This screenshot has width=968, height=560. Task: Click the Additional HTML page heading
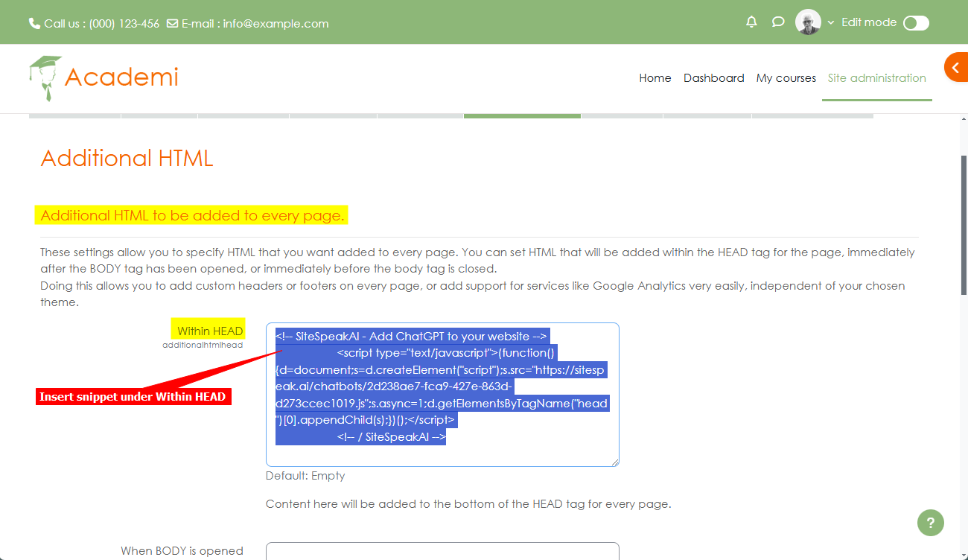[127, 158]
